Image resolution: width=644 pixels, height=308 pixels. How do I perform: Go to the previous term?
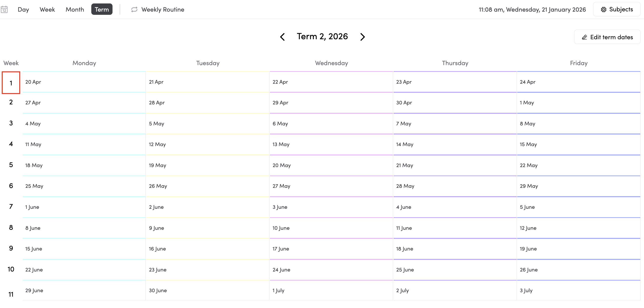[283, 37]
